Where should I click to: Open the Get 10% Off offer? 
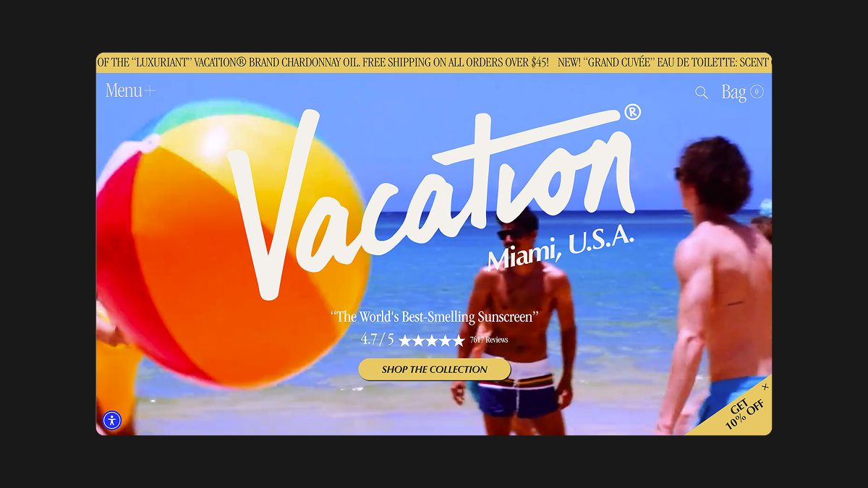point(744,413)
